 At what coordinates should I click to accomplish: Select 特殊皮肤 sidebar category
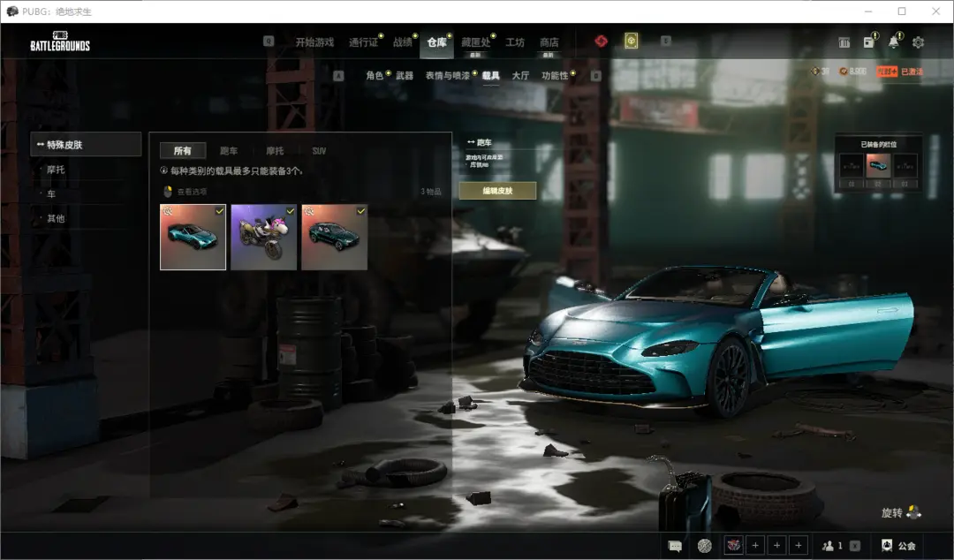point(86,144)
